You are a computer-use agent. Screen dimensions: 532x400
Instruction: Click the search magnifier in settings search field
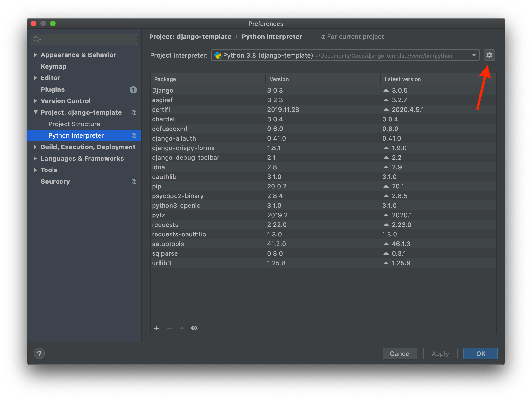coord(37,39)
